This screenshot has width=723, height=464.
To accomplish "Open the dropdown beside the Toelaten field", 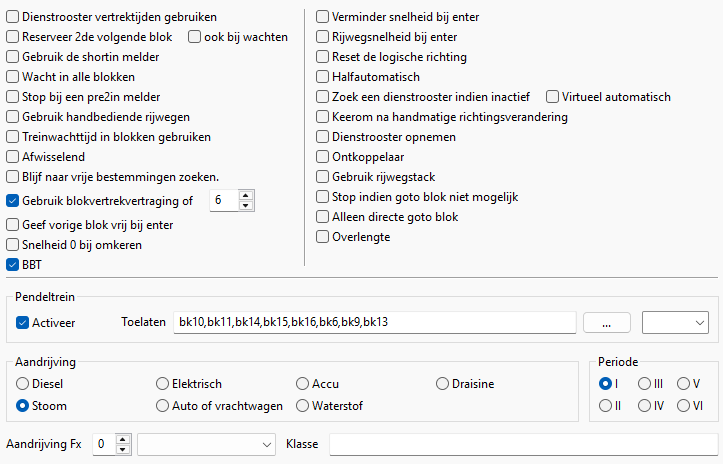I will [675, 322].
